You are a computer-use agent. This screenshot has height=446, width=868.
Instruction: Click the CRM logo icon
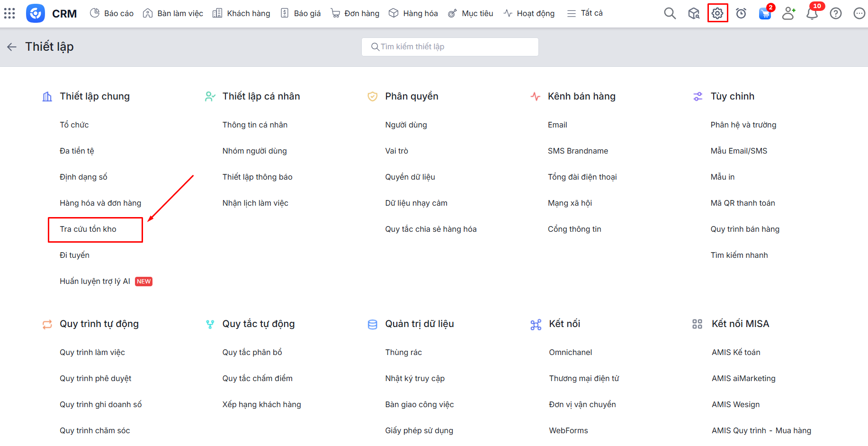coord(36,13)
